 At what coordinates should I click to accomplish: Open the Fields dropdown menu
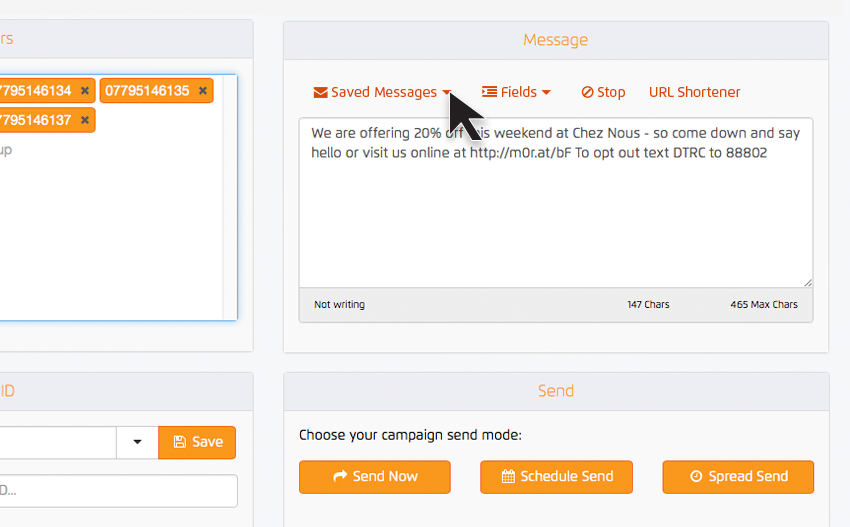point(516,92)
